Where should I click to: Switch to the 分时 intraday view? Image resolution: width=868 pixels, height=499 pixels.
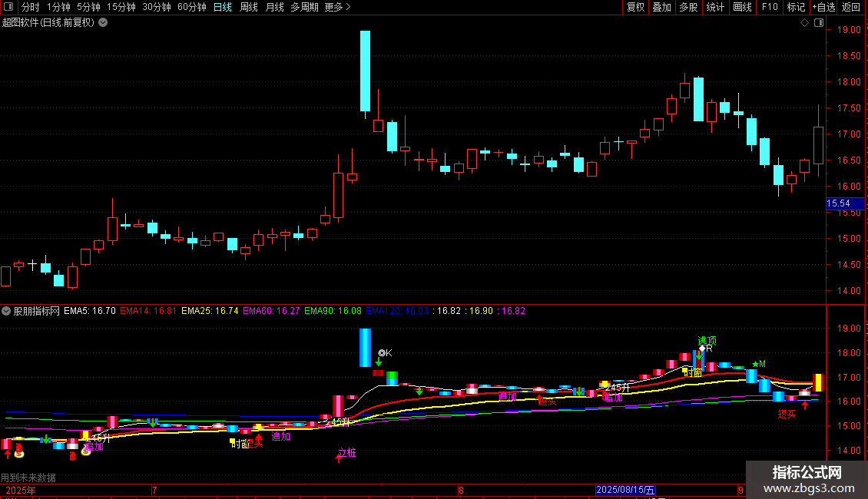point(31,7)
